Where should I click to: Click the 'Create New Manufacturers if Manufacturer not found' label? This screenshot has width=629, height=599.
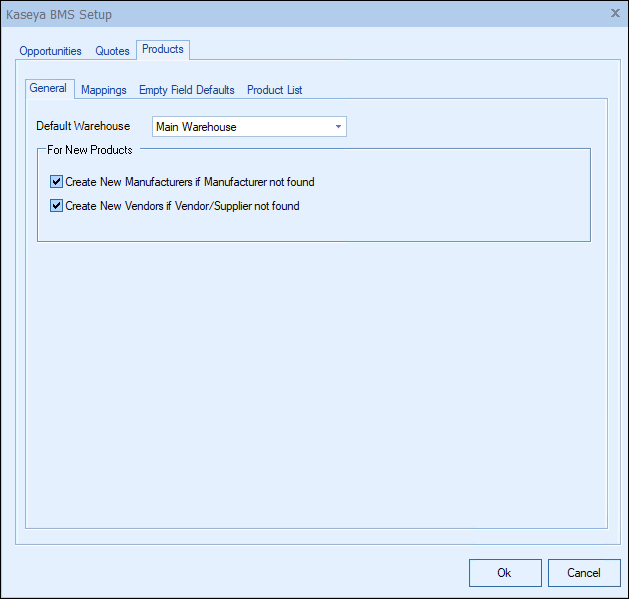190,182
